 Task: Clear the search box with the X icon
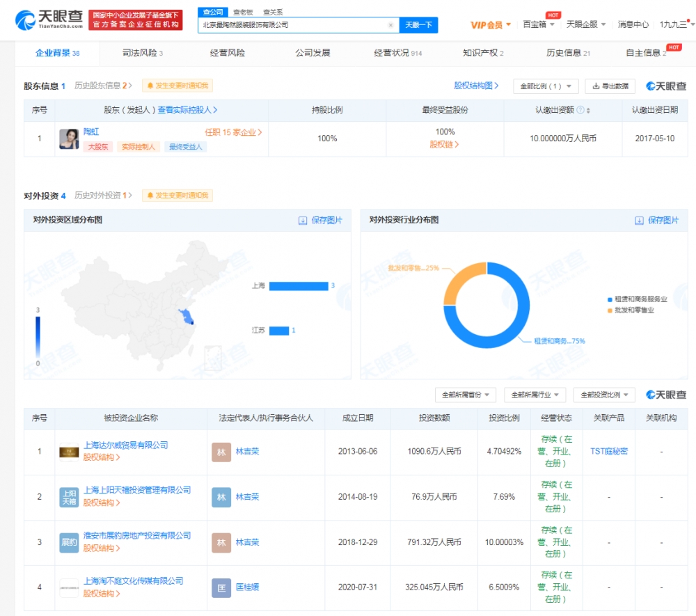click(x=390, y=25)
